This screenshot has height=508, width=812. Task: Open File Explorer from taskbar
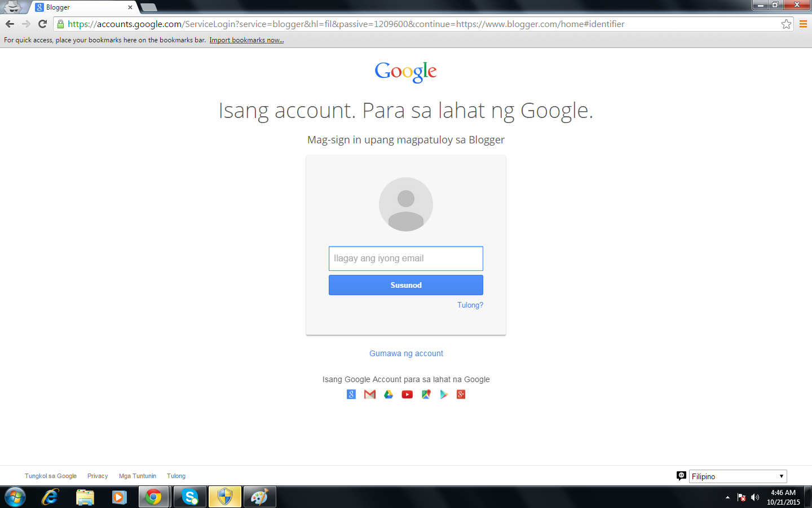click(85, 497)
